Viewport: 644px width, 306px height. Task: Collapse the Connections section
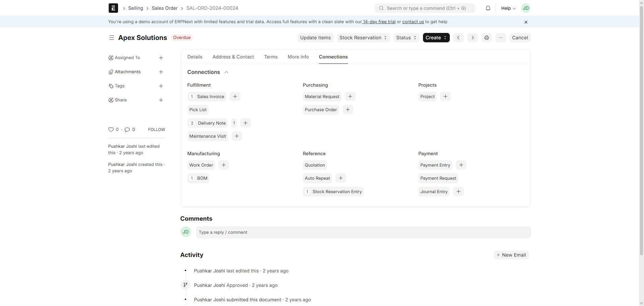pos(226,72)
